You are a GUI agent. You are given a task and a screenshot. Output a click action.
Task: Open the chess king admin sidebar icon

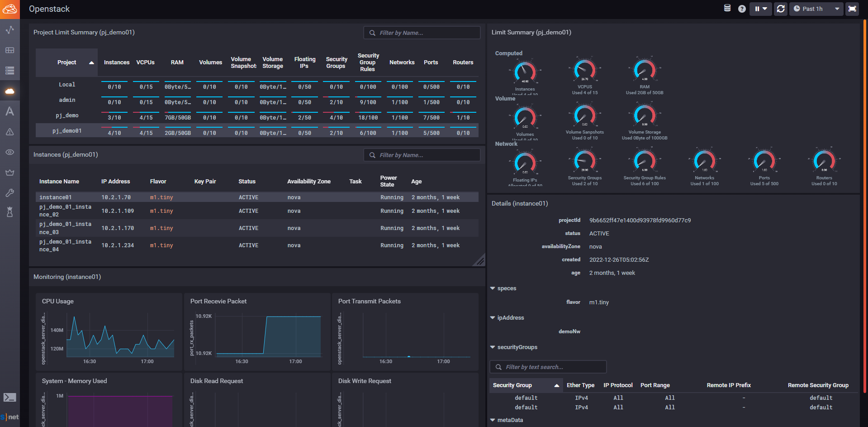pyautogui.click(x=10, y=212)
